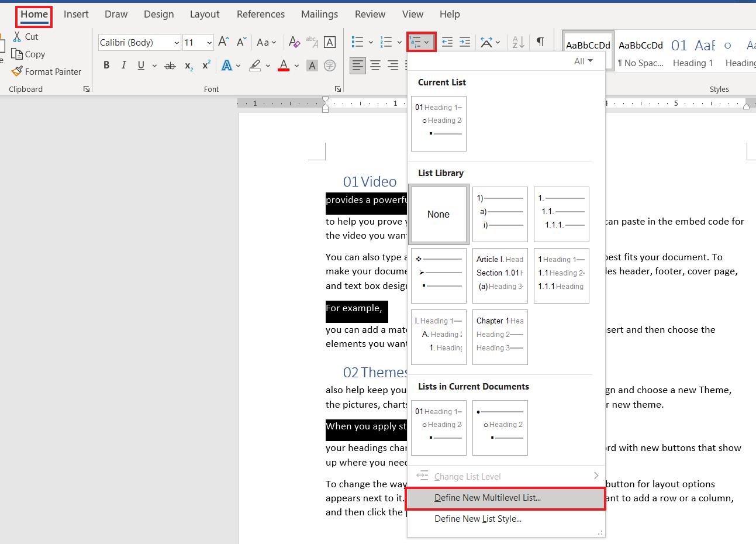Click the Decrease Indent icon
The height and width of the screenshot is (544, 756).
pyautogui.click(x=447, y=42)
